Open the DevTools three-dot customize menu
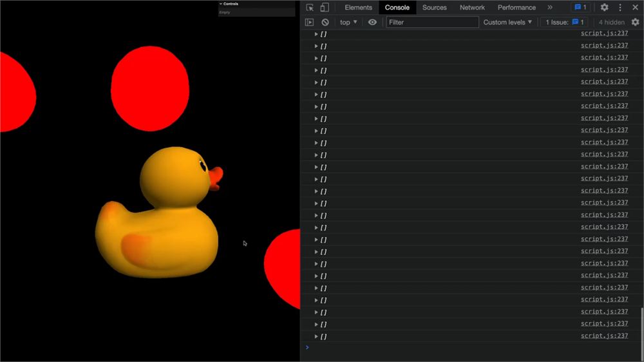Viewport: 644px width, 362px height. tap(620, 7)
